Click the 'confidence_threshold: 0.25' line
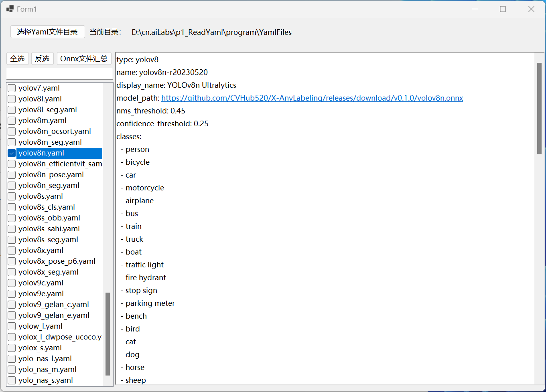This screenshot has height=392, width=546. (x=162, y=123)
